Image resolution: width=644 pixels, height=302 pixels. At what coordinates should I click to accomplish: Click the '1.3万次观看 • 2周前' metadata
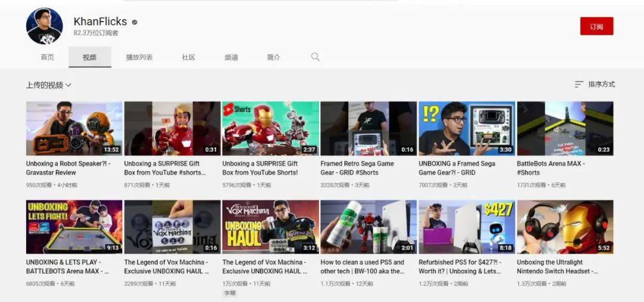point(541,284)
